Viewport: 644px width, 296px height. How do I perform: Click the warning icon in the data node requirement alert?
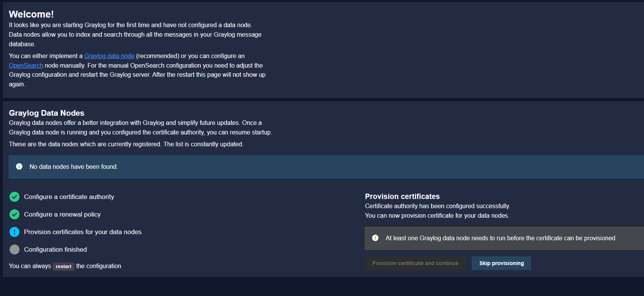point(375,238)
